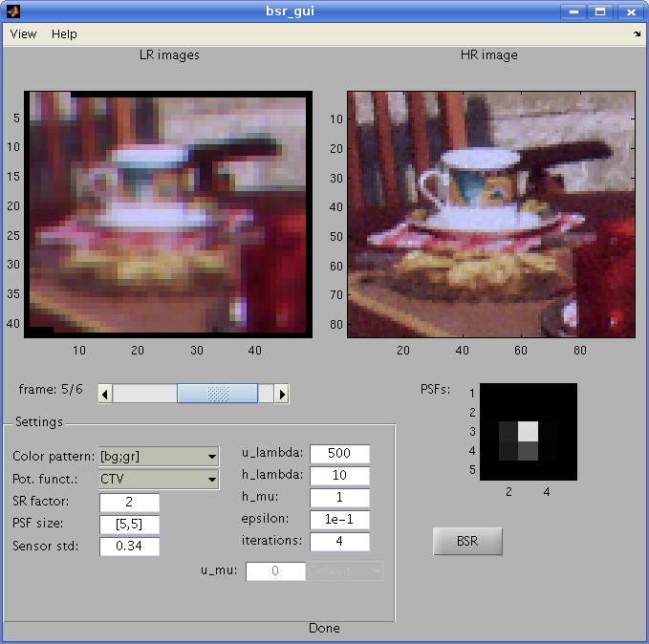Go to previous frame with left arrow
649x644 pixels.
[x=105, y=394]
